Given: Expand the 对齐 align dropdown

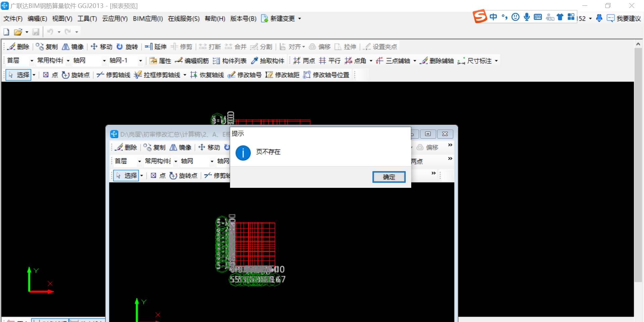Looking at the screenshot, I should 304,47.
